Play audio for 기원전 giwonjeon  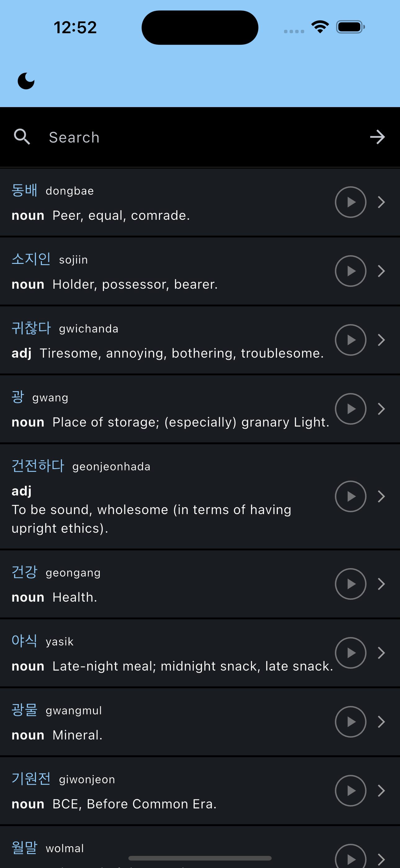pyautogui.click(x=350, y=790)
